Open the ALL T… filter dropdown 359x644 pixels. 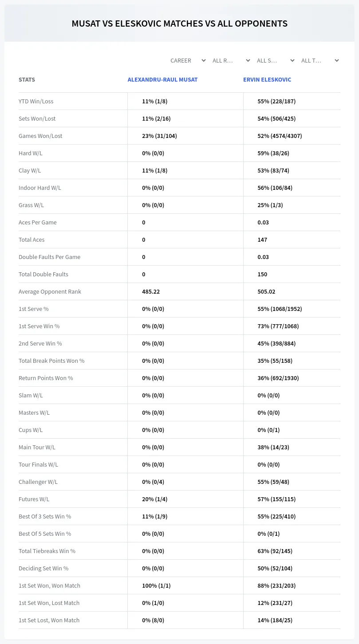320,60
